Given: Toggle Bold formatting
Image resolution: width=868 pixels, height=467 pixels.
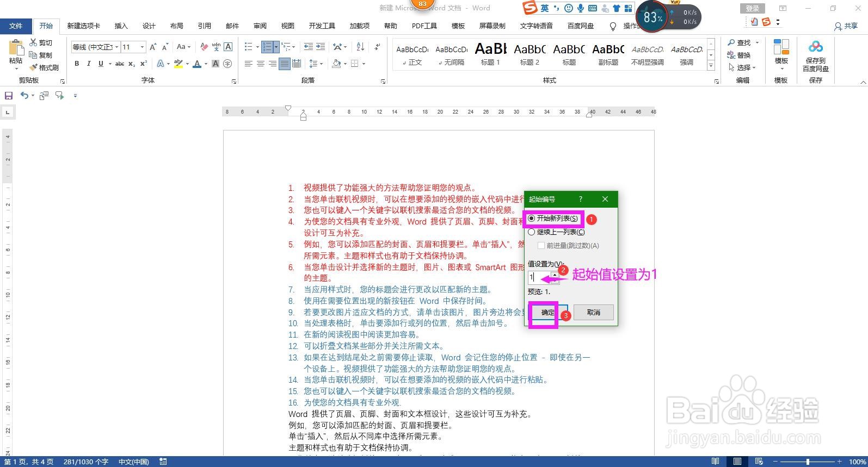Looking at the screenshot, I should click(x=77, y=64).
